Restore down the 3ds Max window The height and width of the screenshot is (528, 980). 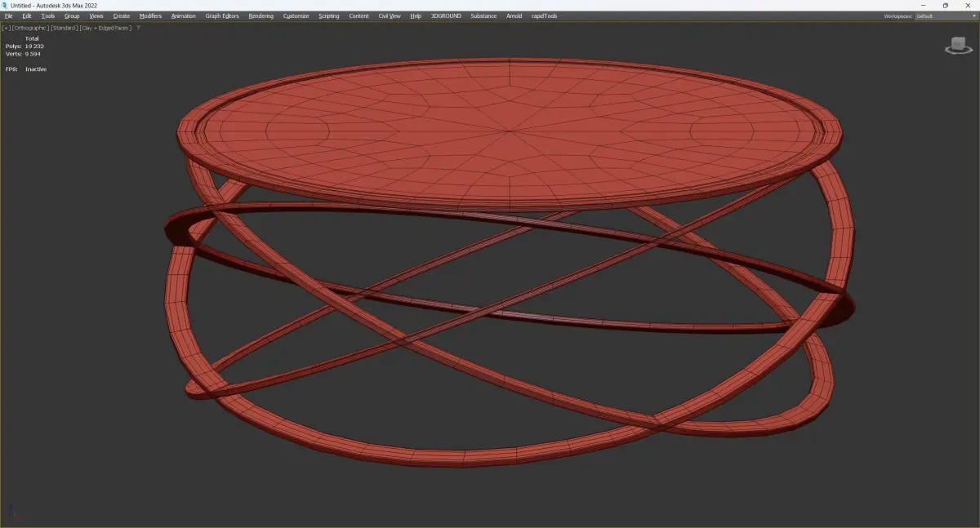click(946, 5)
